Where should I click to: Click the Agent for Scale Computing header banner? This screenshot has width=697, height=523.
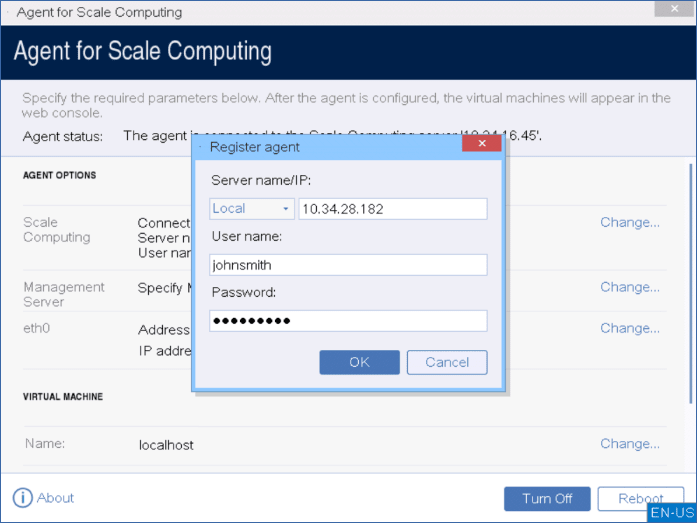(348, 51)
